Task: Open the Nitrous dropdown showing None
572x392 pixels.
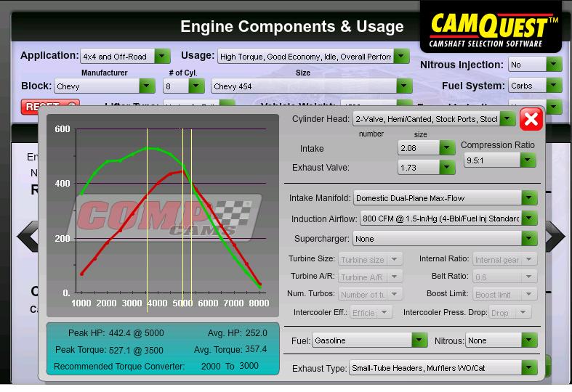Action: tap(501, 340)
